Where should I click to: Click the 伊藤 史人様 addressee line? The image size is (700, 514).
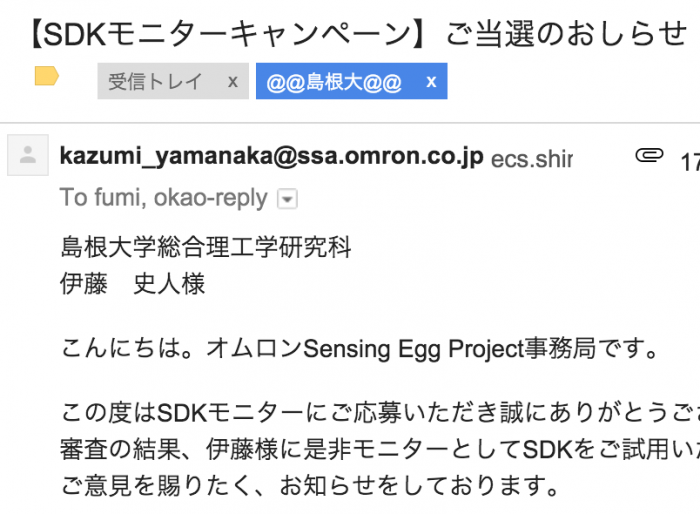[133, 284]
